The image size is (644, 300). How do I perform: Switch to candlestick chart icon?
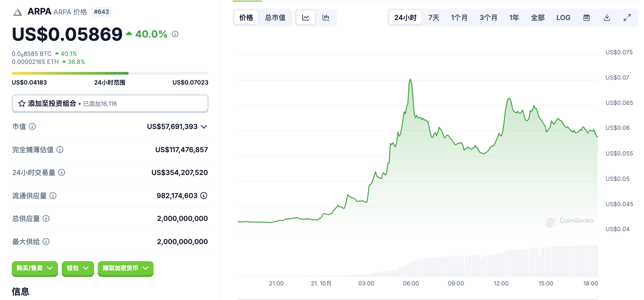point(326,18)
